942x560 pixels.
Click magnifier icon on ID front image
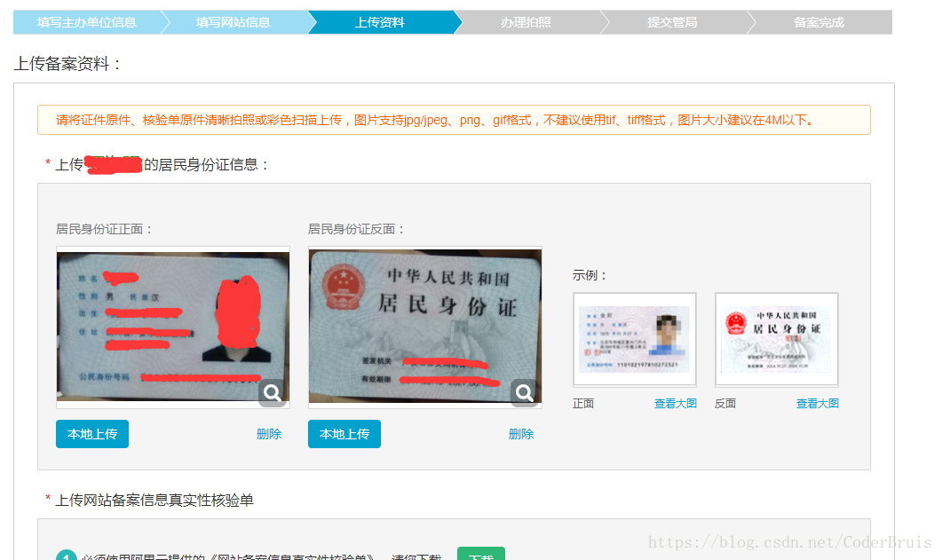(273, 393)
